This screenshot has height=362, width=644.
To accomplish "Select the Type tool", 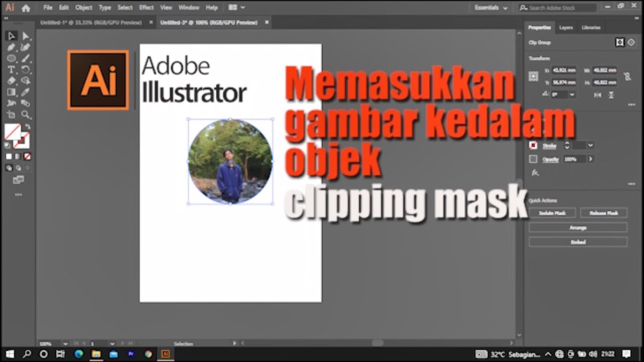I will pos(11,69).
